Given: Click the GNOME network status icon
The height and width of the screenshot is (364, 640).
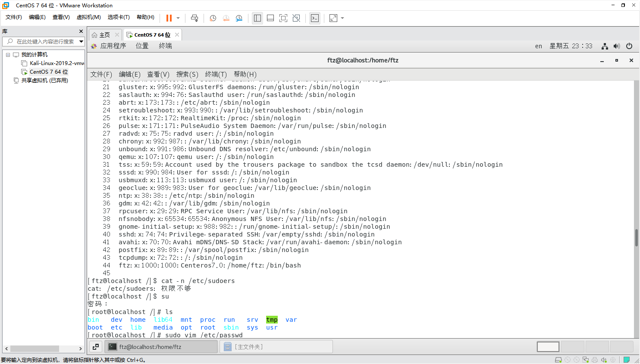Looking at the screenshot, I should [605, 46].
